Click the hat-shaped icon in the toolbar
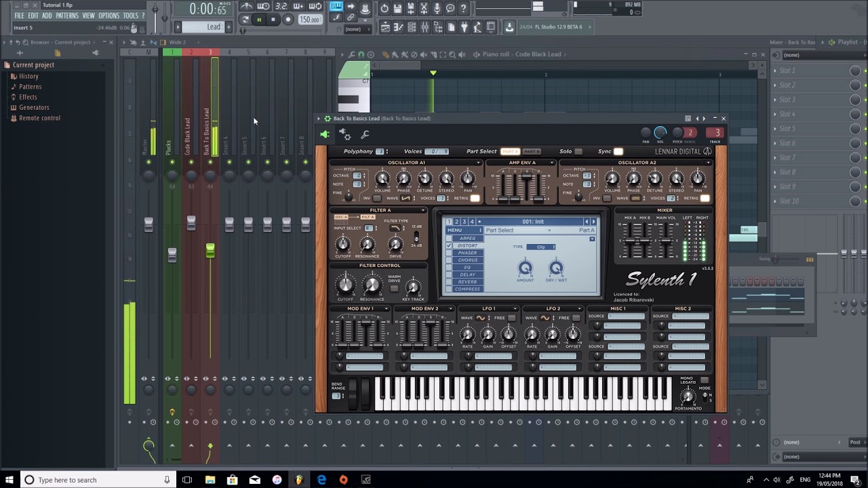This screenshot has height=488, width=868. click(365, 8)
